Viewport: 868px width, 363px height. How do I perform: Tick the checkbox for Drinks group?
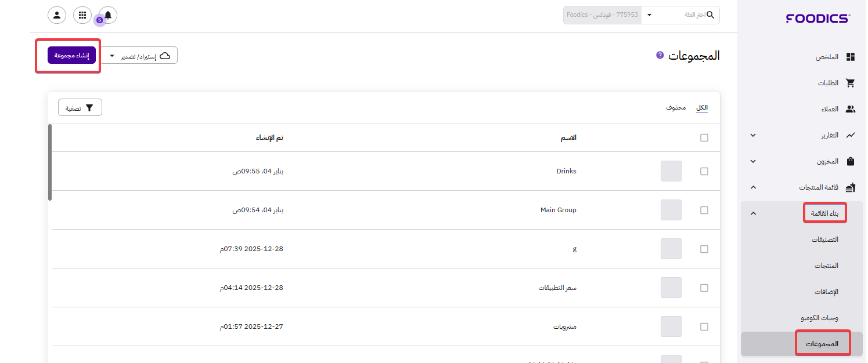(x=704, y=172)
